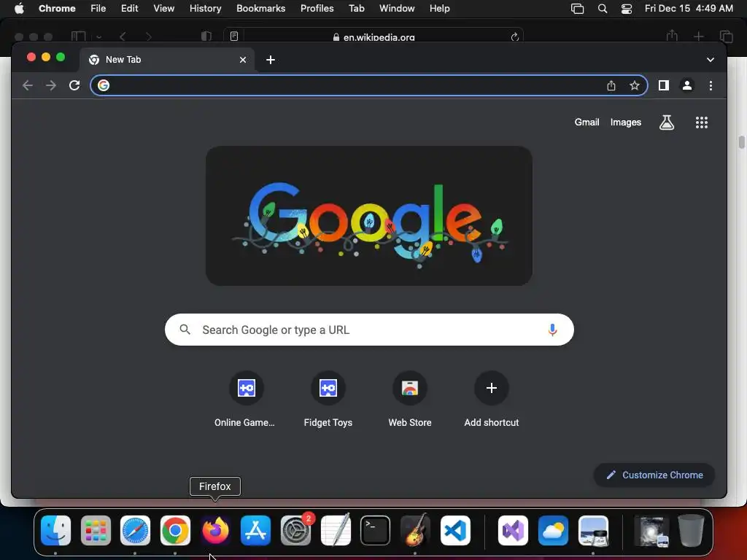
Task: Click Safari window's reload icon behind Chrome
Action: tap(514, 36)
